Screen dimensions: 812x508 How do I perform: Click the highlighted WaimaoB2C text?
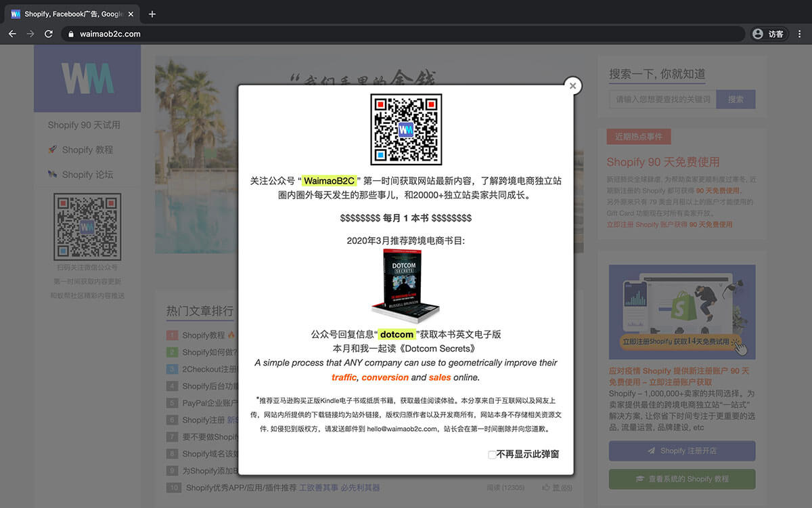pos(329,181)
